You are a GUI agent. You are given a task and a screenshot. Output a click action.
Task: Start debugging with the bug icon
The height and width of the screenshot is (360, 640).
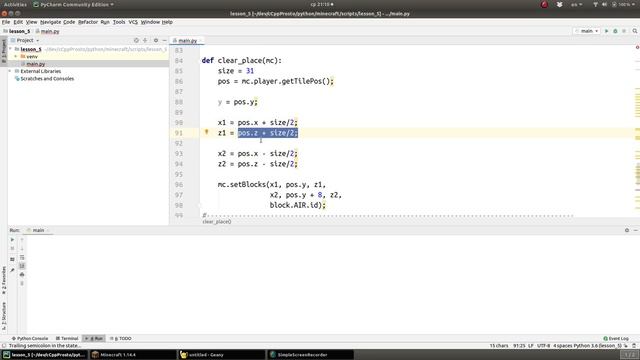[x=616, y=31]
